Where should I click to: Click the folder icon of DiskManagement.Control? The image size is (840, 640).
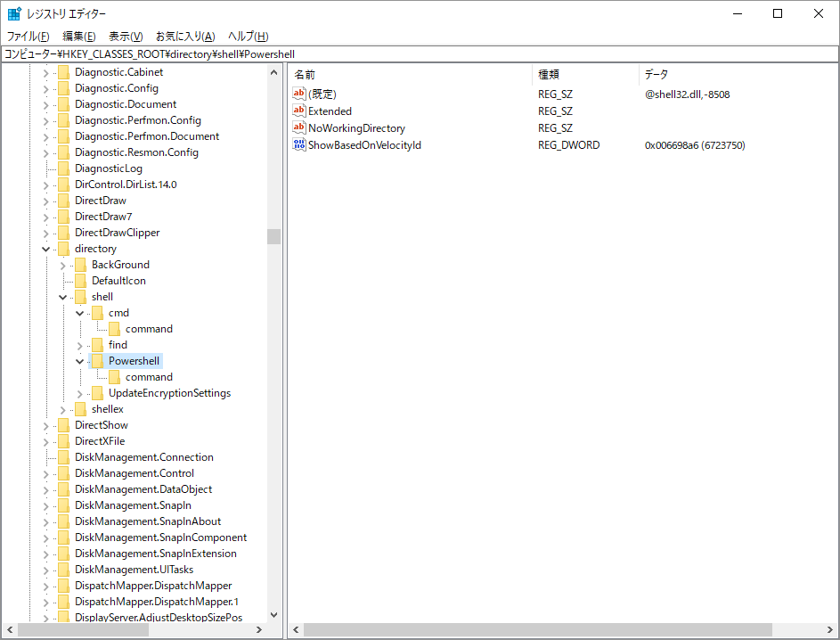(64, 474)
